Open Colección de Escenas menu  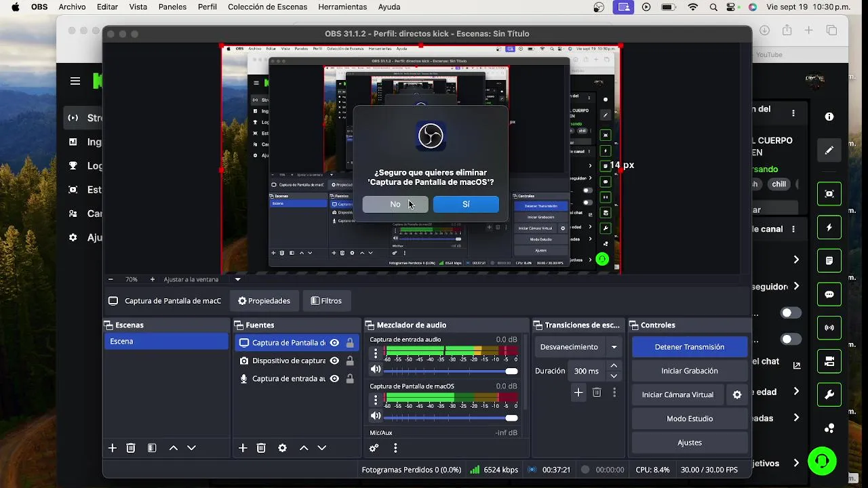pyautogui.click(x=267, y=7)
